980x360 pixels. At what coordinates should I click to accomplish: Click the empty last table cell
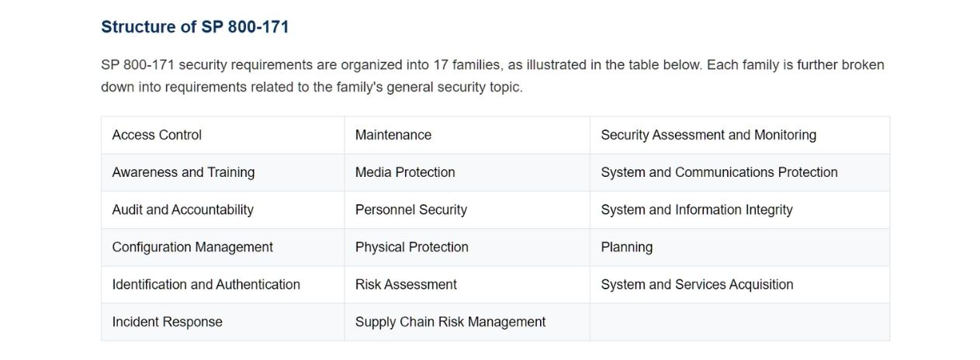pyautogui.click(x=740, y=322)
